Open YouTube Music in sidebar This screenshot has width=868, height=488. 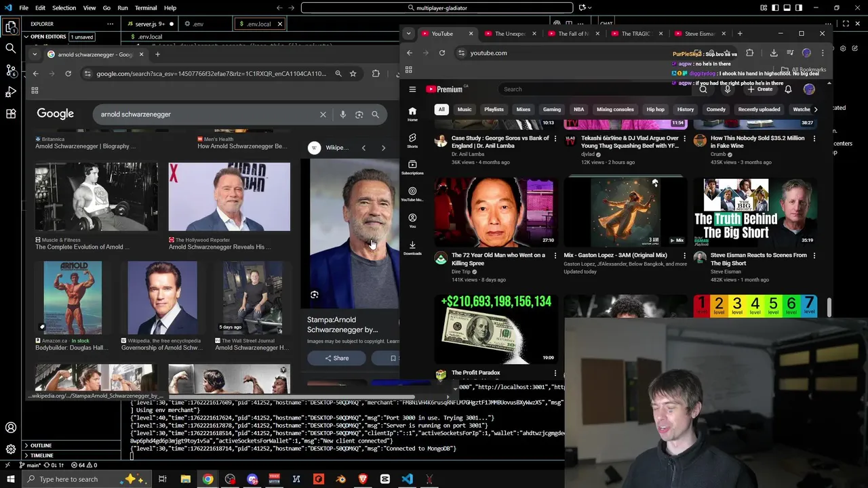pyautogui.click(x=412, y=194)
